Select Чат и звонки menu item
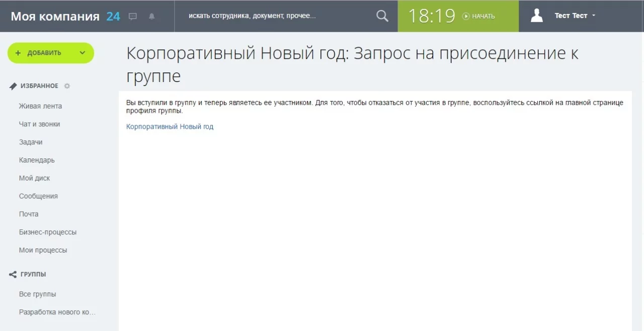 coord(39,124)
